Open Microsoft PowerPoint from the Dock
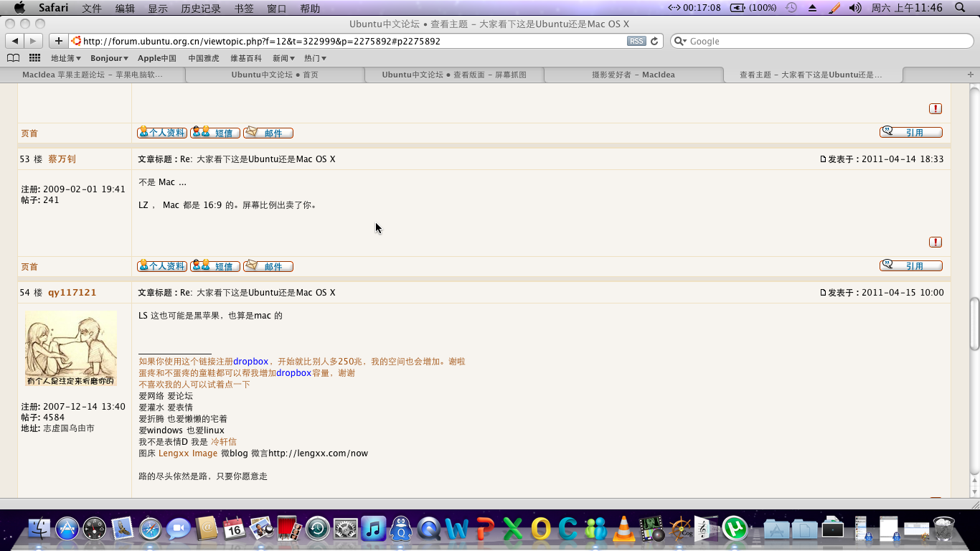980x551 pixels. tap(485, 530)
